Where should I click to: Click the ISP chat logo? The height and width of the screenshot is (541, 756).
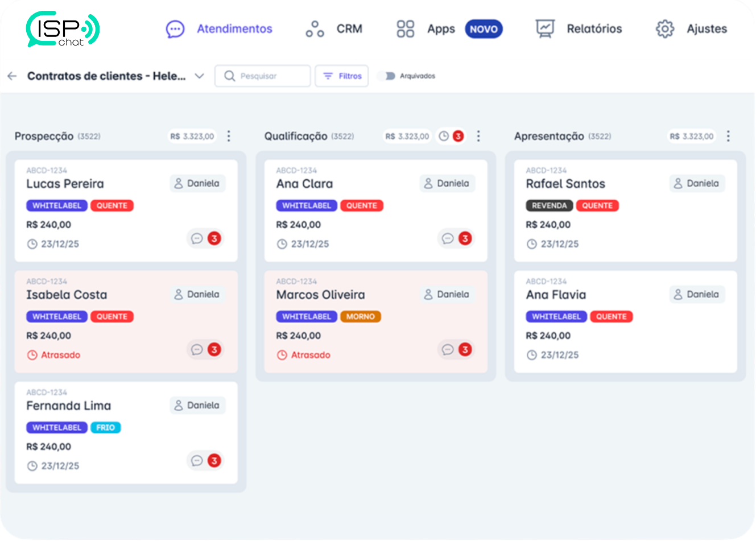[63, 28]
